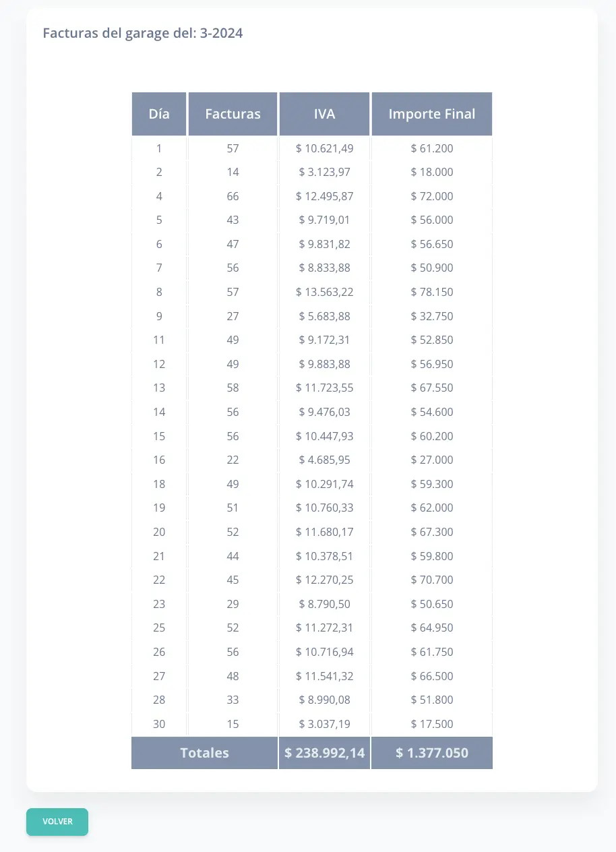Click Importe Final $ 78.150 for day 8
This screenshot has width=616, height=852.
[x=432, y=292]
